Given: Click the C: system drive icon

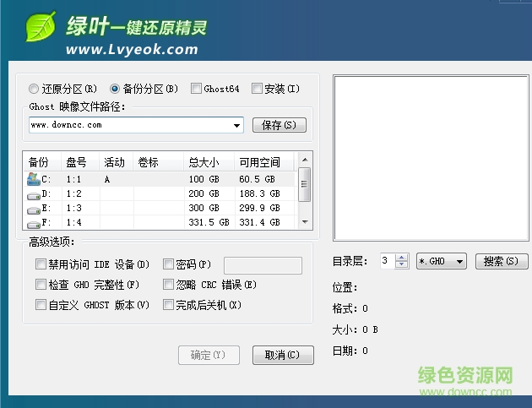Looking at the screenshot, I should [34, 179].
